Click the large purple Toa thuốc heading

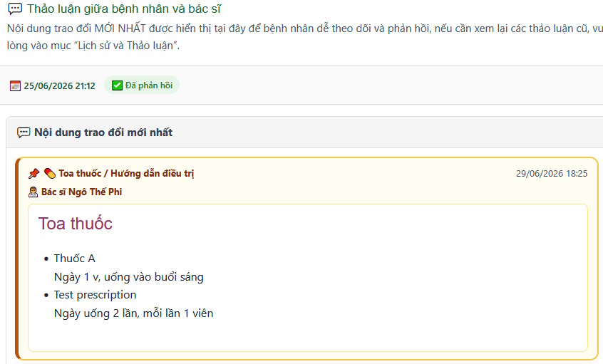76,224
